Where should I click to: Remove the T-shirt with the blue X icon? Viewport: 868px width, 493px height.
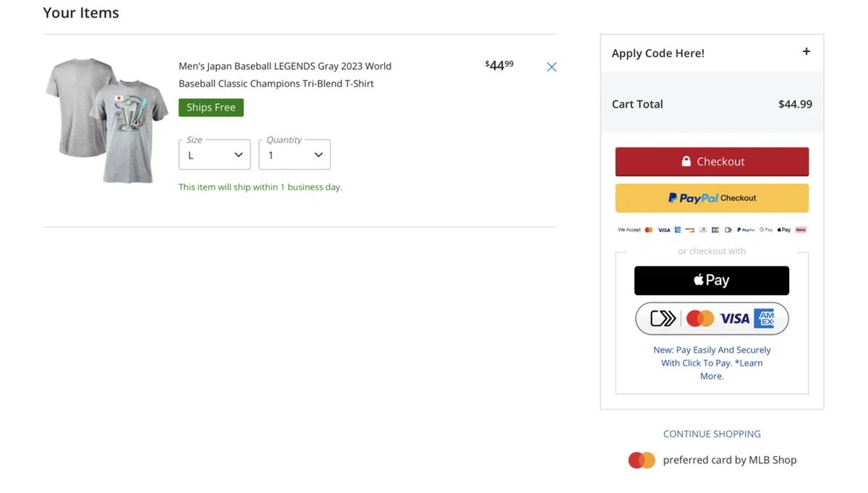point(551,67)
